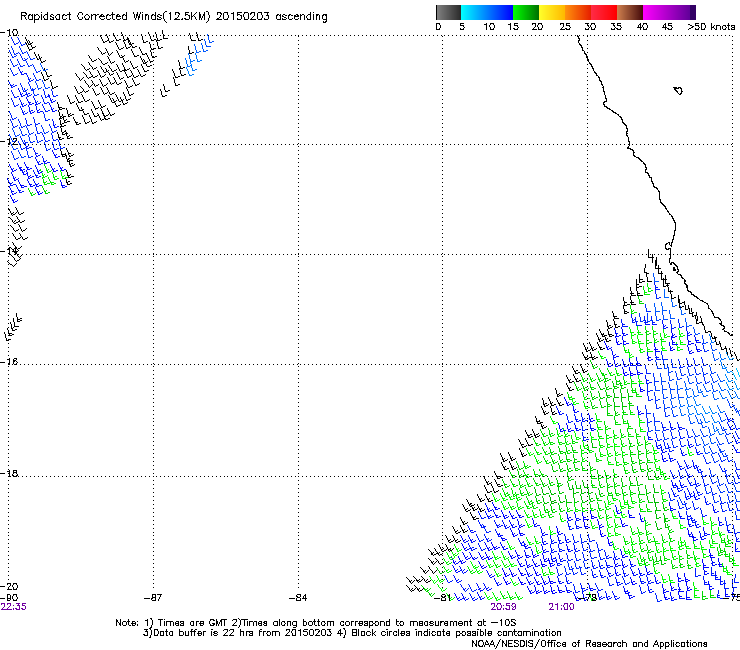
Task: Click the '>50 knots' legend label
Action: point(711,27)
